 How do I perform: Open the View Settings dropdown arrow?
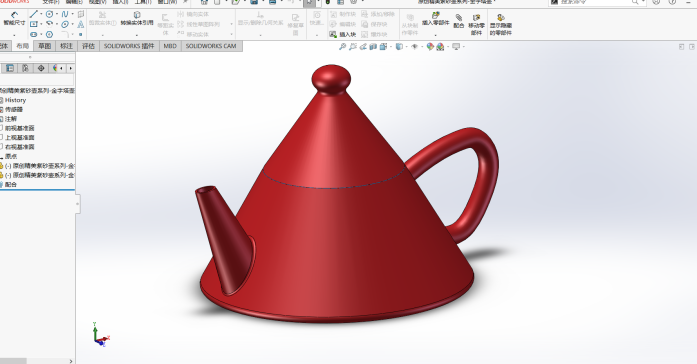(x=463, y=47)
